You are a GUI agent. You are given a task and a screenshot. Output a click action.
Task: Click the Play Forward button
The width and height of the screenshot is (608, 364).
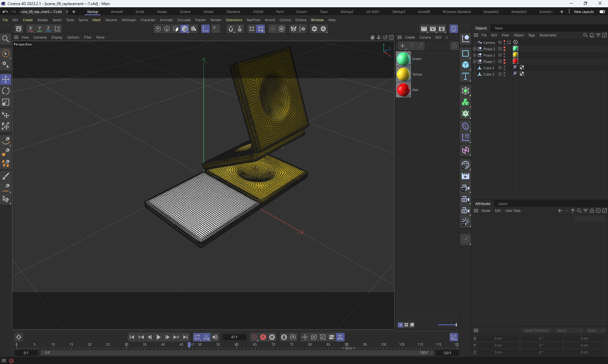[158, 337]
